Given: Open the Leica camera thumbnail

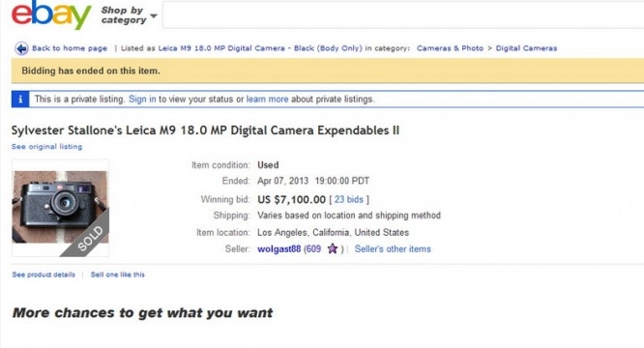Looking at the screenshot, I should (x=60, y=208).
